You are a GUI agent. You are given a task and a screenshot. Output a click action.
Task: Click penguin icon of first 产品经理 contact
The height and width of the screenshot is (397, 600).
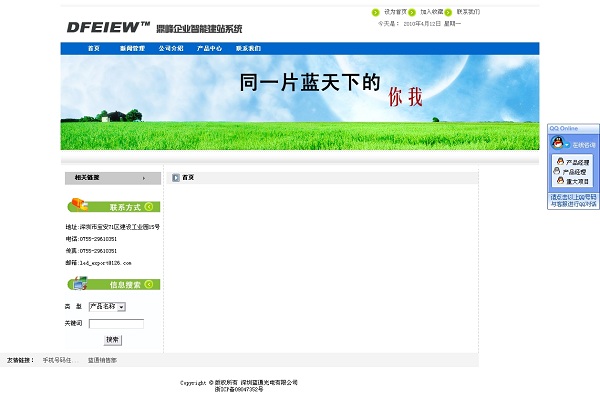point(560,161)
